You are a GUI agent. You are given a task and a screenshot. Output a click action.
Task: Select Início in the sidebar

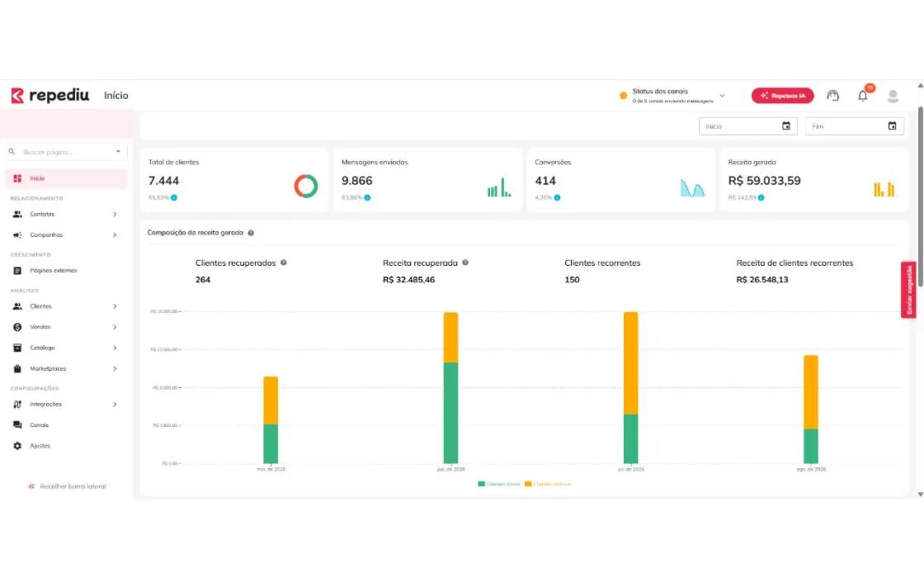click(x=66, y=178)
